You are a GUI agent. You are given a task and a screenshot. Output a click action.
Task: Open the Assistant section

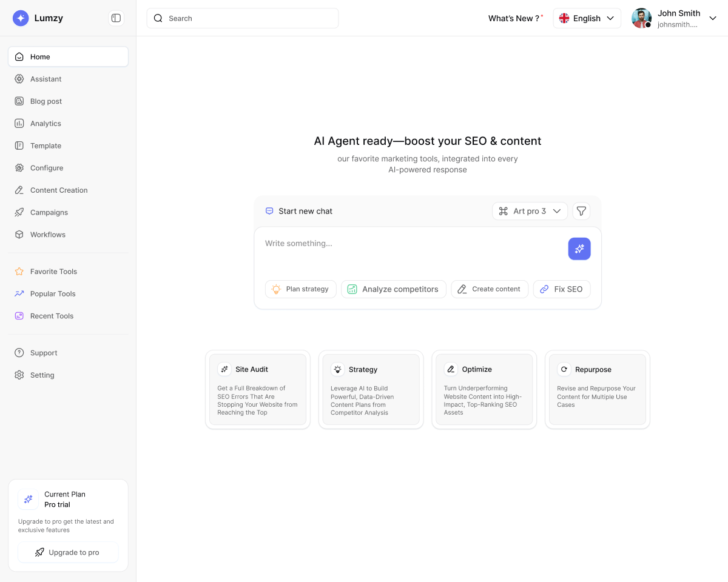45,79
